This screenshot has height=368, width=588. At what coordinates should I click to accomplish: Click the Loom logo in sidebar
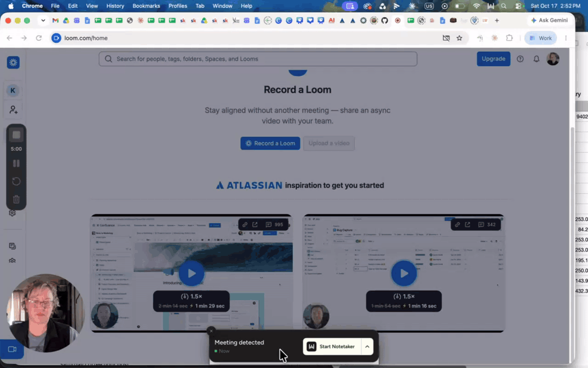tap(13, 62)
